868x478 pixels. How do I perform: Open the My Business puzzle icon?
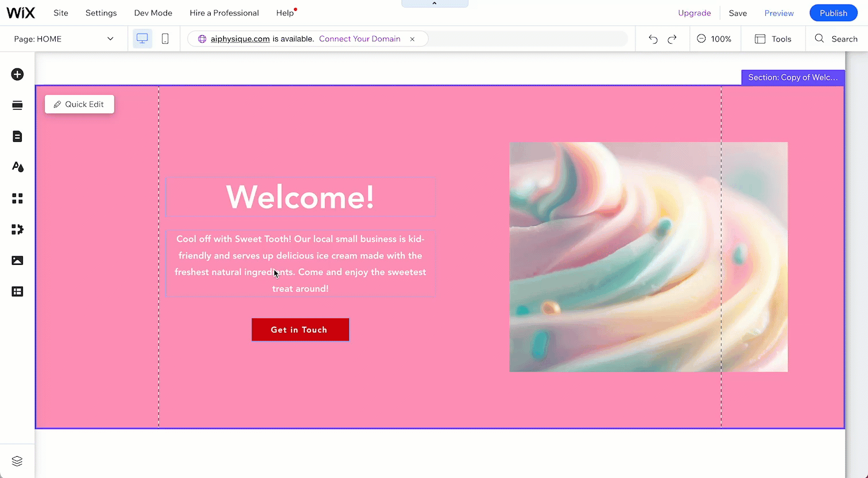tap(17, 229)
